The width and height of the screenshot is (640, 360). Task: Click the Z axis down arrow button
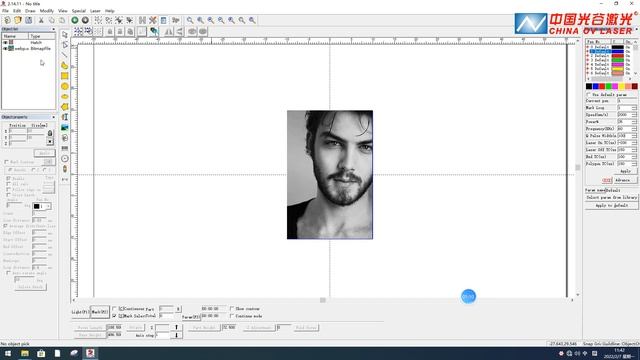[x=176, y=335]
